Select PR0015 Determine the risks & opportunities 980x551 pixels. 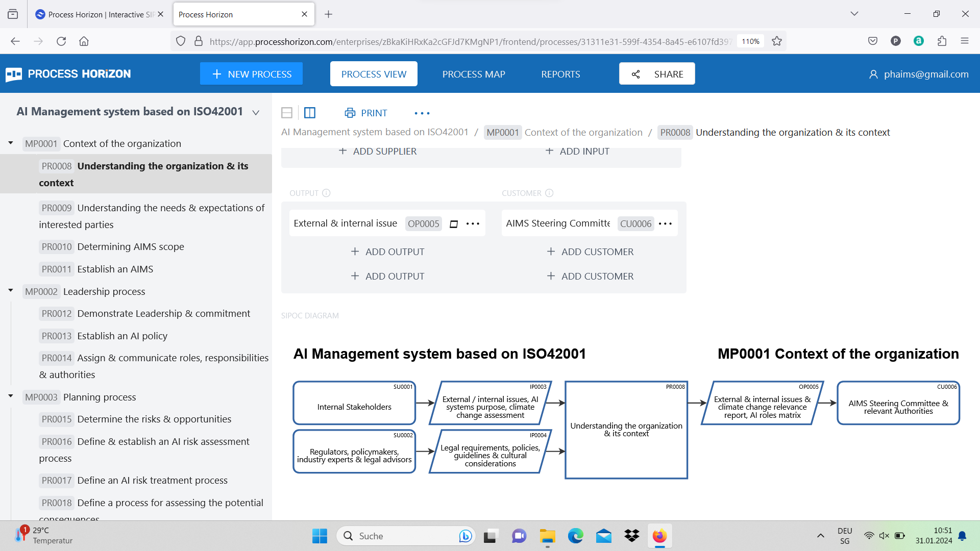(135, 419)
